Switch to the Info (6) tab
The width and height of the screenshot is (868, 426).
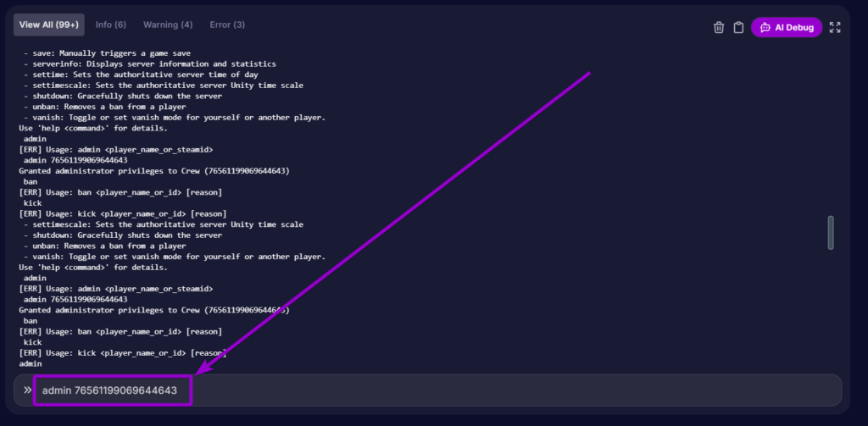(111, 25)
